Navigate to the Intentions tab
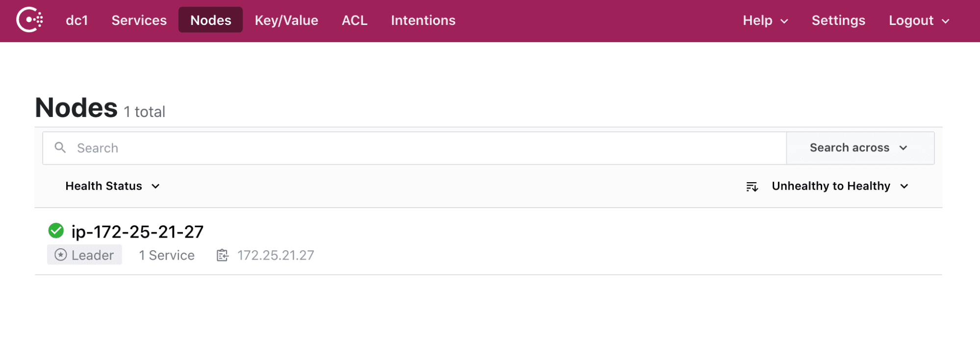 coord(423,20)
